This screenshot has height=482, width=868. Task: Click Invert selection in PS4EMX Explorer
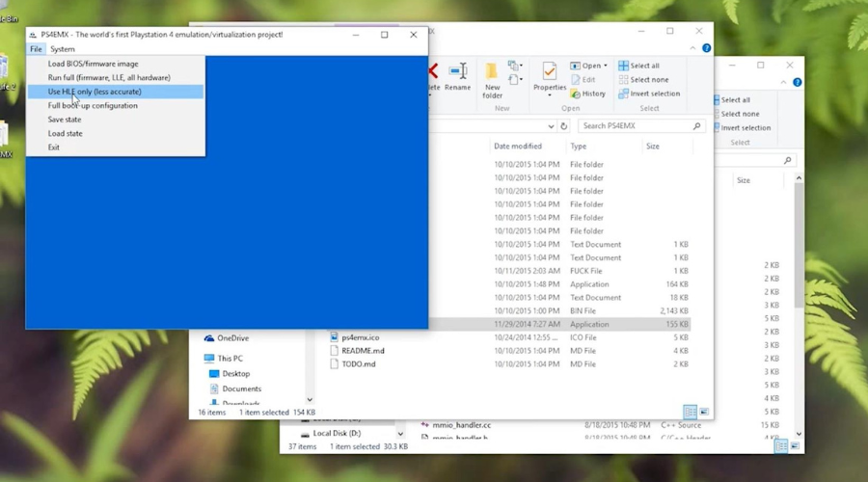[x=649, y=94]
